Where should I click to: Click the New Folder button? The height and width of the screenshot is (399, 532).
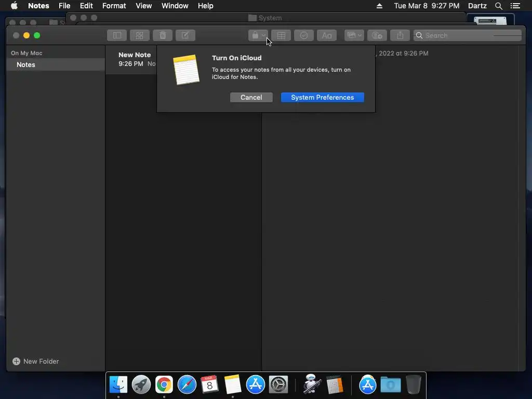(36, 362)
